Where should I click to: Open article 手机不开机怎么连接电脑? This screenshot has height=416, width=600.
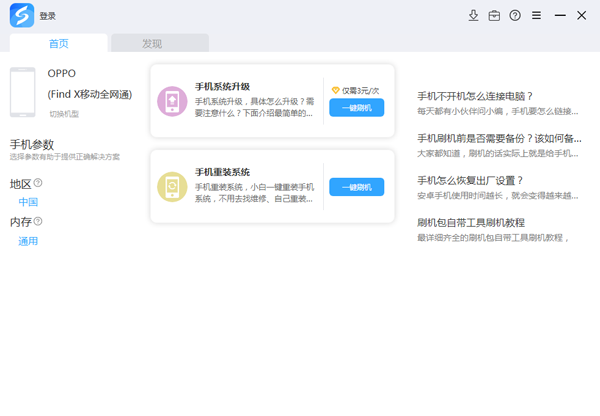[x=475, y=96]
